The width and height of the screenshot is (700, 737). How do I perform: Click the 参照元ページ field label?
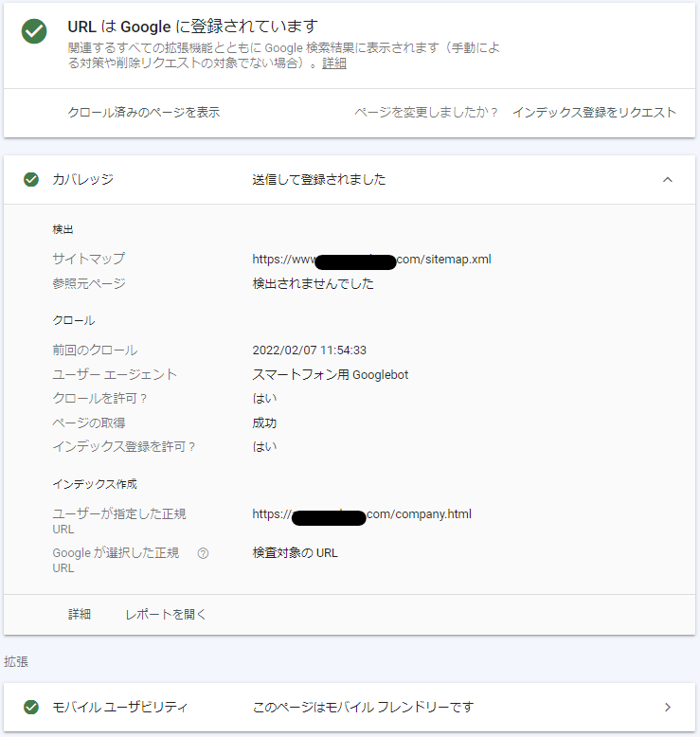click(x=89, y=283)
